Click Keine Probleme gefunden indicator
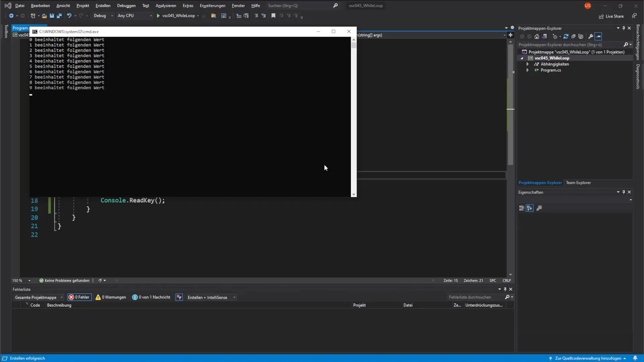This screenshot has height=362, width=644. point(64,281)
